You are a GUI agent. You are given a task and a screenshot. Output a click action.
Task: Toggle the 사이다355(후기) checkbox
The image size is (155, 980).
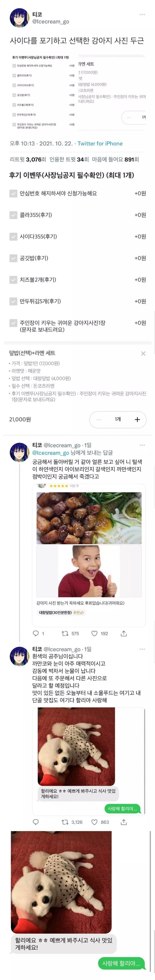[13, 237]
